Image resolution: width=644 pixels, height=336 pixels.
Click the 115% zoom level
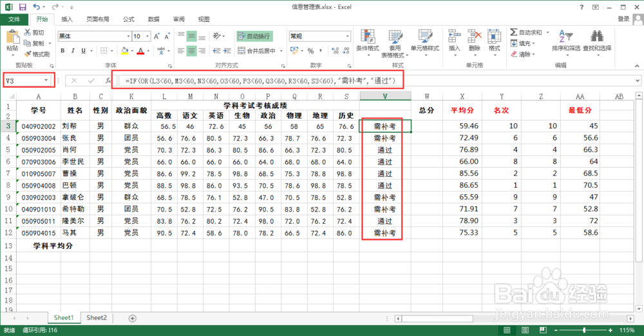tap(627, 330)
